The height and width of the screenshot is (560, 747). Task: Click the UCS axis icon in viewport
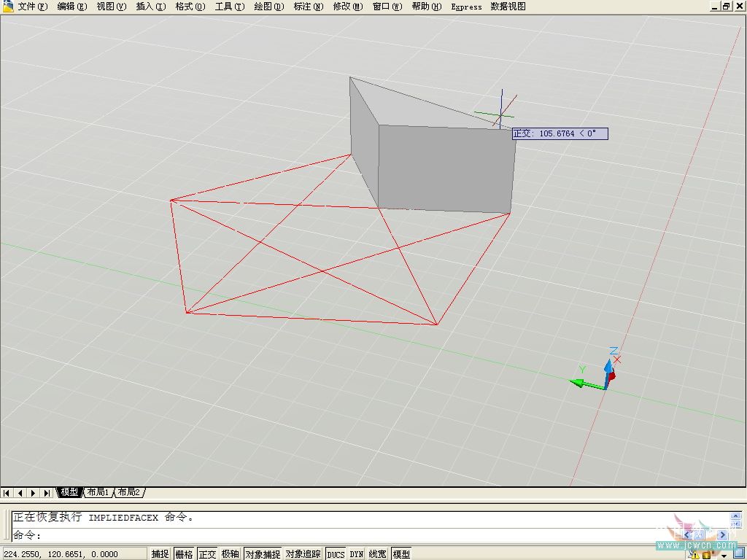point(604,376)
